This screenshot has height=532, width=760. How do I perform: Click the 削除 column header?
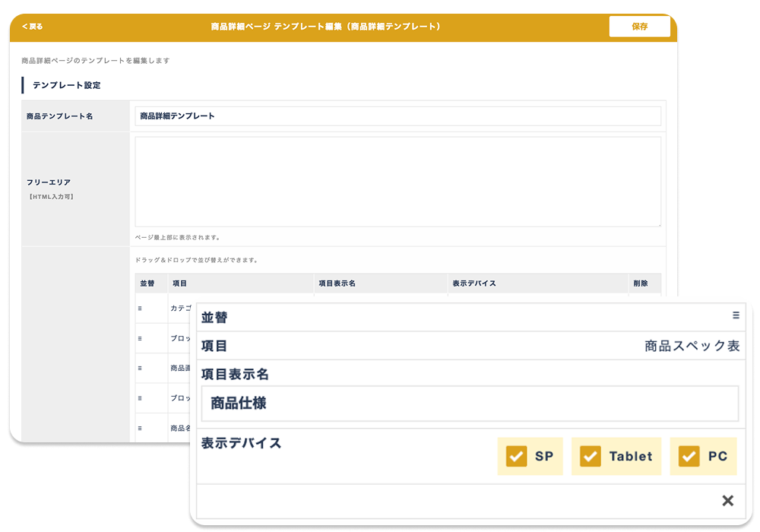click(641, 283)
